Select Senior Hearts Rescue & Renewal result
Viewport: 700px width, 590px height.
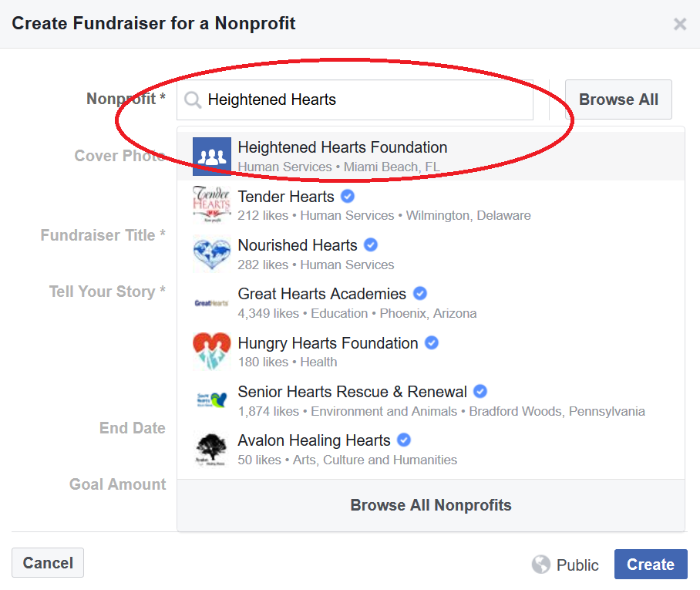click(431, 400)
